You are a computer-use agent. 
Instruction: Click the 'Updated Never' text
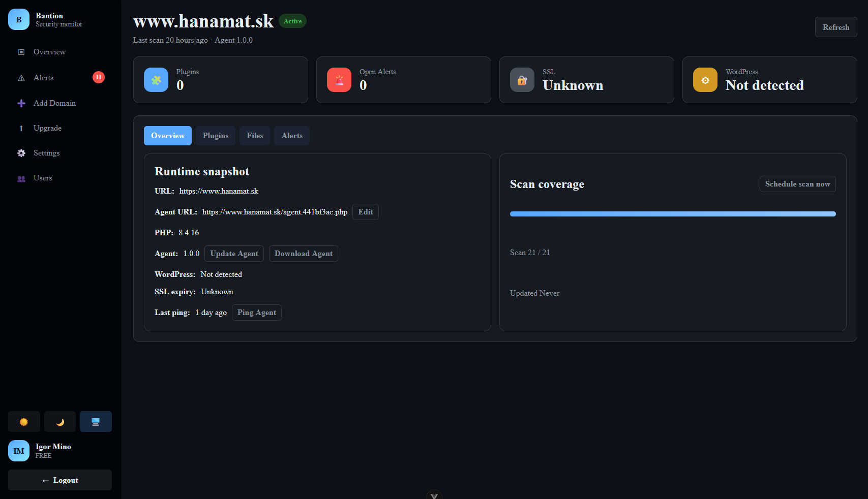(534, 293)
